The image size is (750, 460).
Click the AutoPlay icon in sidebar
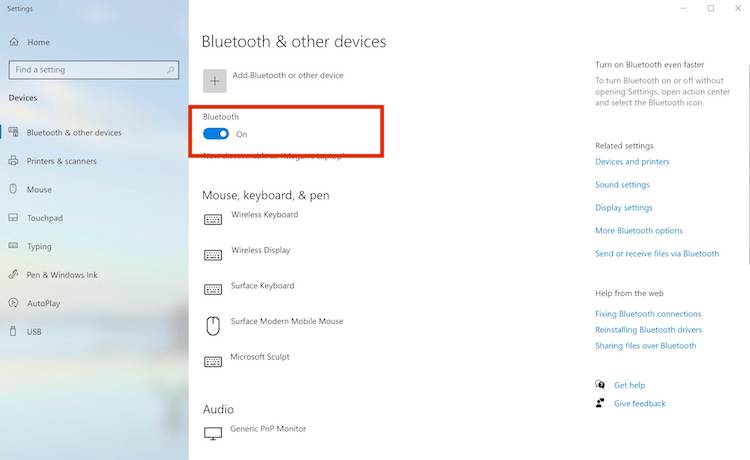(x=13, y=303)
